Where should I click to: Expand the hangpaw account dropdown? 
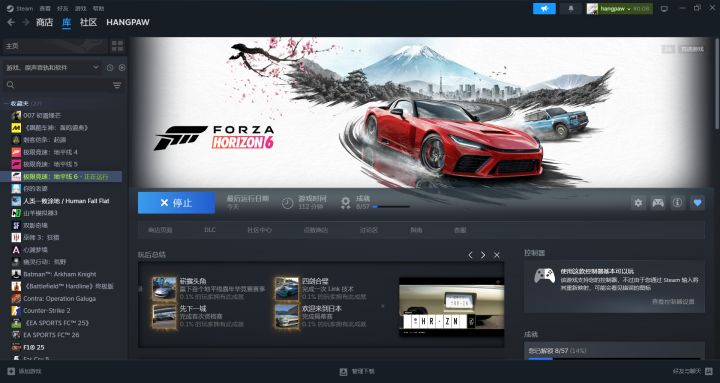[619, 8]
